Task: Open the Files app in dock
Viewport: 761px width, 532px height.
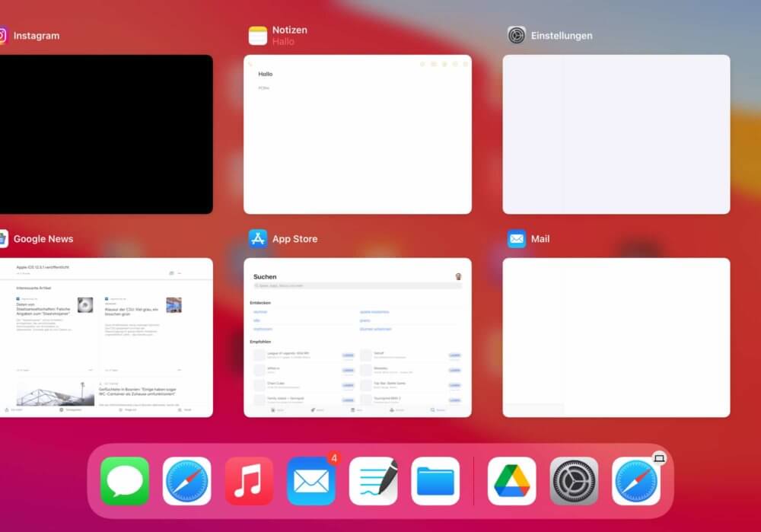Action: pos(435,481)
